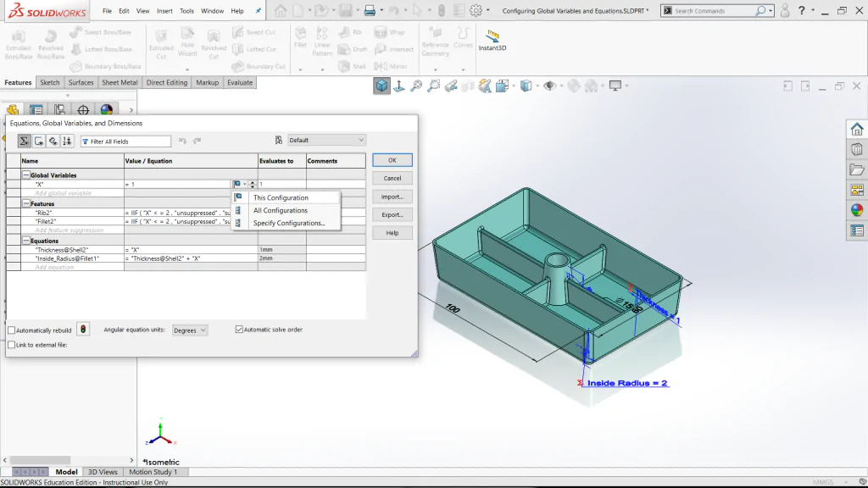
Task: Switch to the Evaluate tab
Action: pos(240,82)
